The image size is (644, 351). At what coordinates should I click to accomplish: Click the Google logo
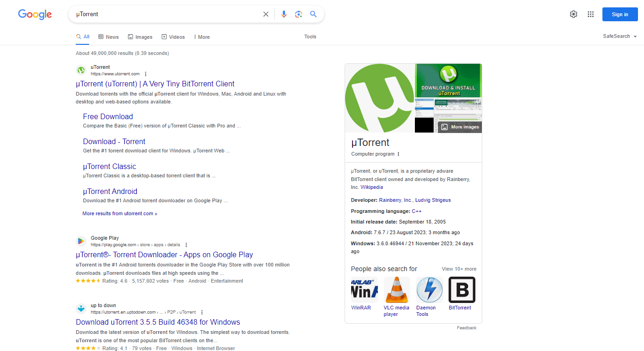click(x=35, y=14)
